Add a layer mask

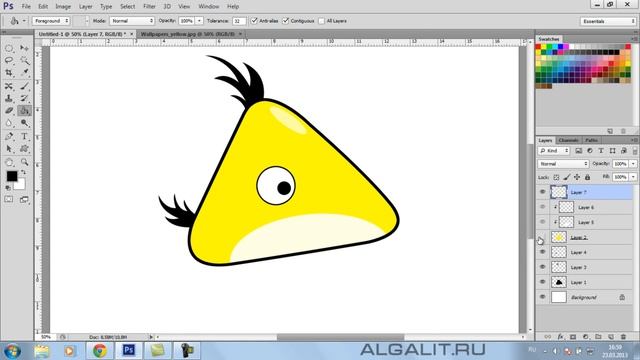(573, 337)
